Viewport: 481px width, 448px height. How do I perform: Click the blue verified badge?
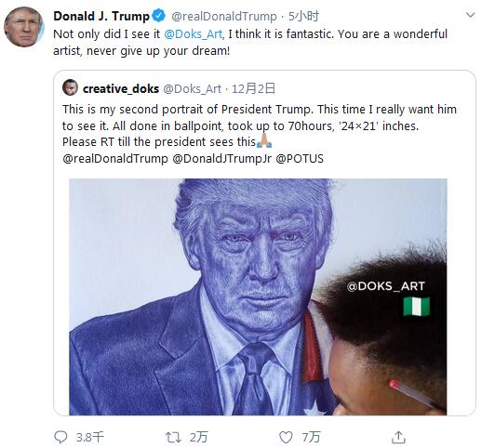point(159,16)
